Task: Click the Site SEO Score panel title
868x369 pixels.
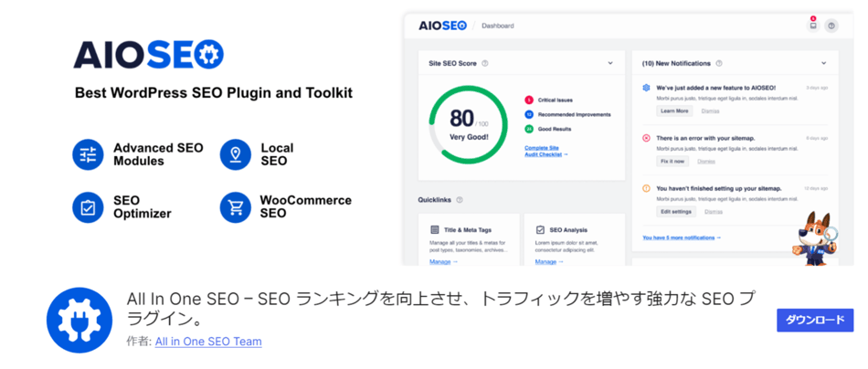Action: click(452, 64)
